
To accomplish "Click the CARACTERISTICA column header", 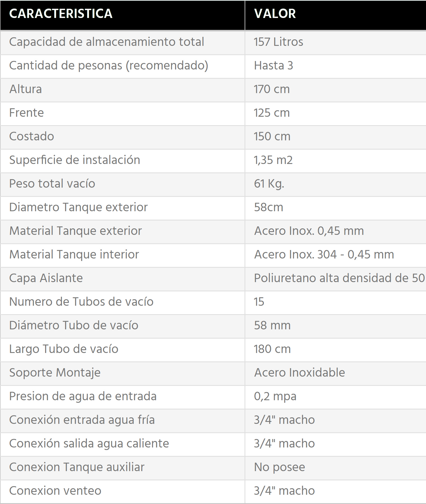I will (x=61, y=14).
